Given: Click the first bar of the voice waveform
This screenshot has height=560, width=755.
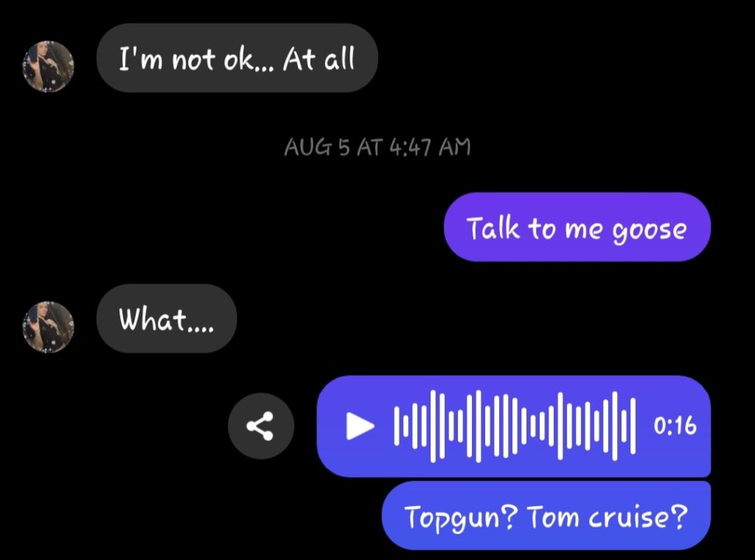Looking at the screenshot, I should 396,426.
